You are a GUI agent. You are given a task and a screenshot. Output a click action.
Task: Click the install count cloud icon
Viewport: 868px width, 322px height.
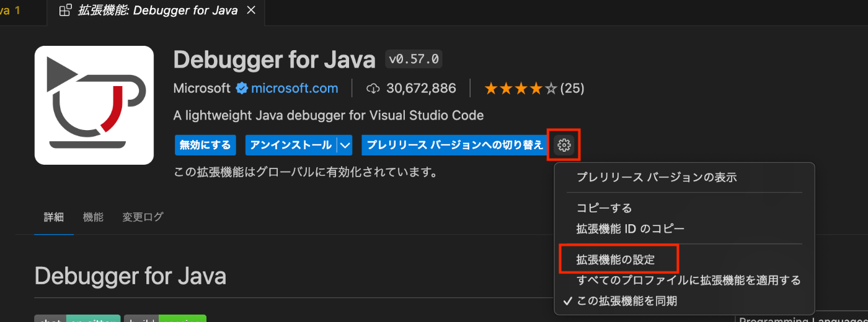[x=373, y=89]
